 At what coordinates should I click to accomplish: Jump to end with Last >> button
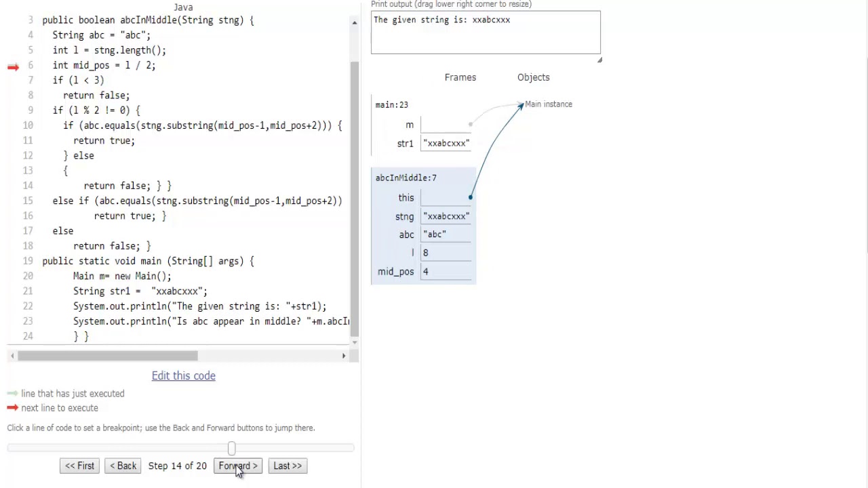tap(288, 466)
